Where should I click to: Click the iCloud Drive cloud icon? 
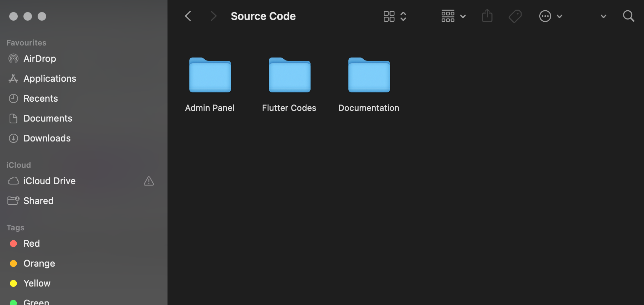(13, 181)
